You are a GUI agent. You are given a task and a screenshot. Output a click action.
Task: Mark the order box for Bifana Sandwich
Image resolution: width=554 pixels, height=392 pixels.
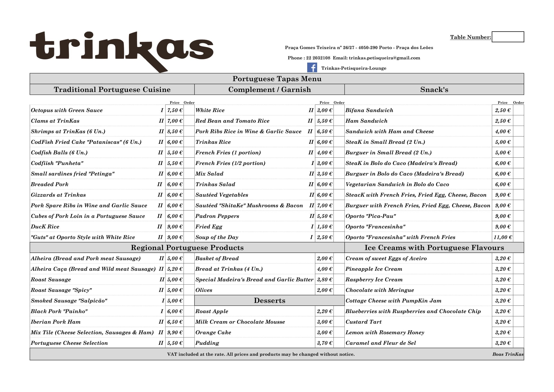click(518, 110)
